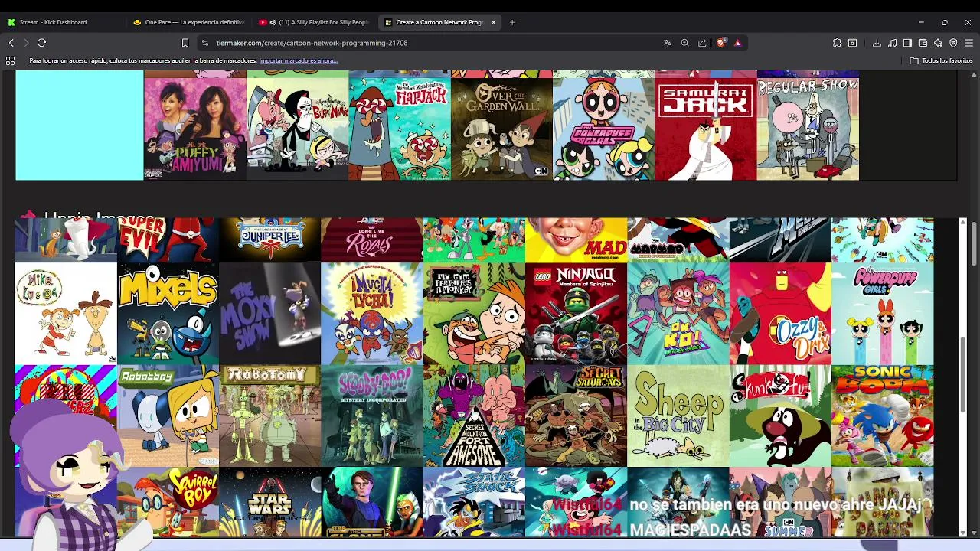Select the Create a Cartoon Network tab
980x551 pixels.
click(x=440, y=22)
